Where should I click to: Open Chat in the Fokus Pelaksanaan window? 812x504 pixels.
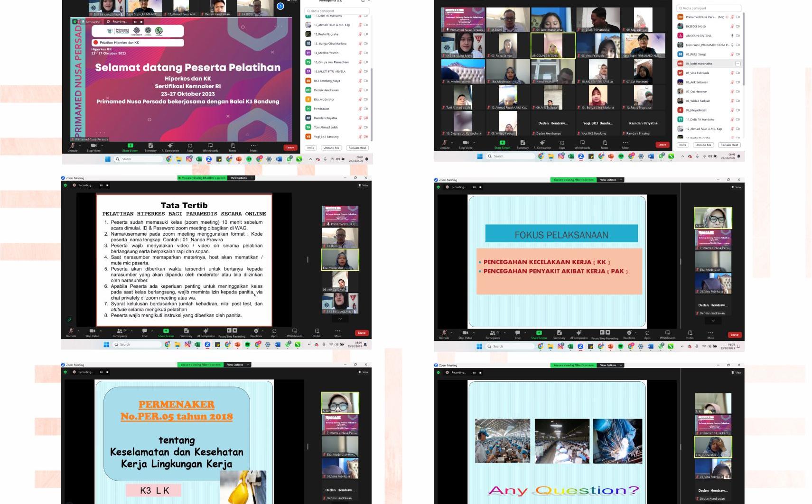coord(518,334)
